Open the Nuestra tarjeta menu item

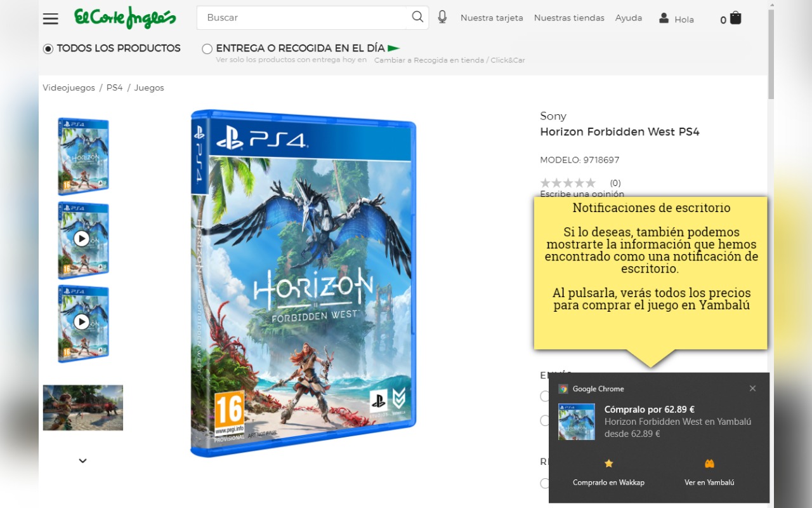[x=492, y=18]
